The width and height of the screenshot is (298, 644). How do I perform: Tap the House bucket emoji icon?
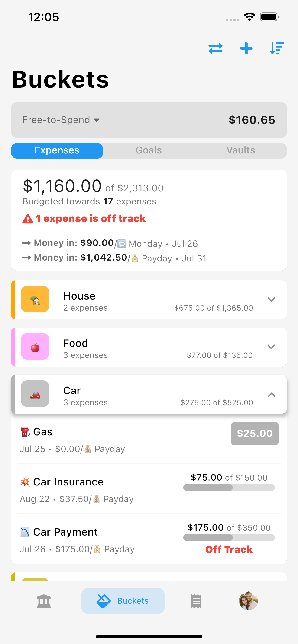(x=35, y=299)
